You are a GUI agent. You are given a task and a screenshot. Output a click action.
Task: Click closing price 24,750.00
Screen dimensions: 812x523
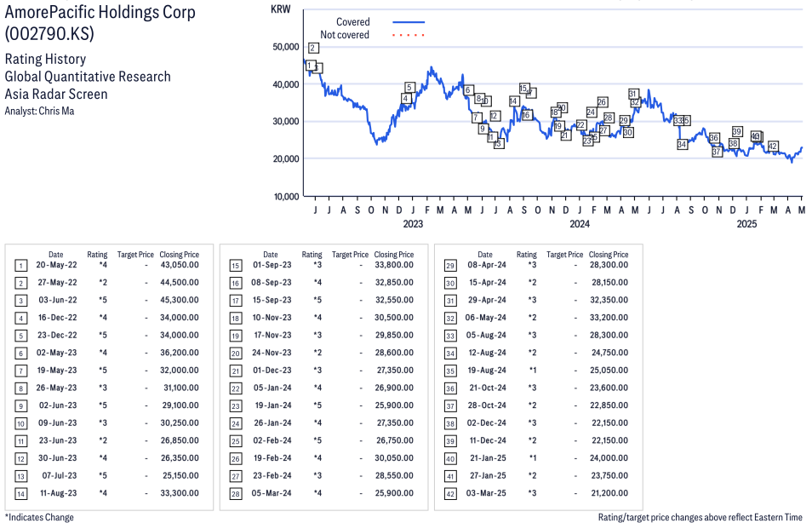click(x=610, y=353)
